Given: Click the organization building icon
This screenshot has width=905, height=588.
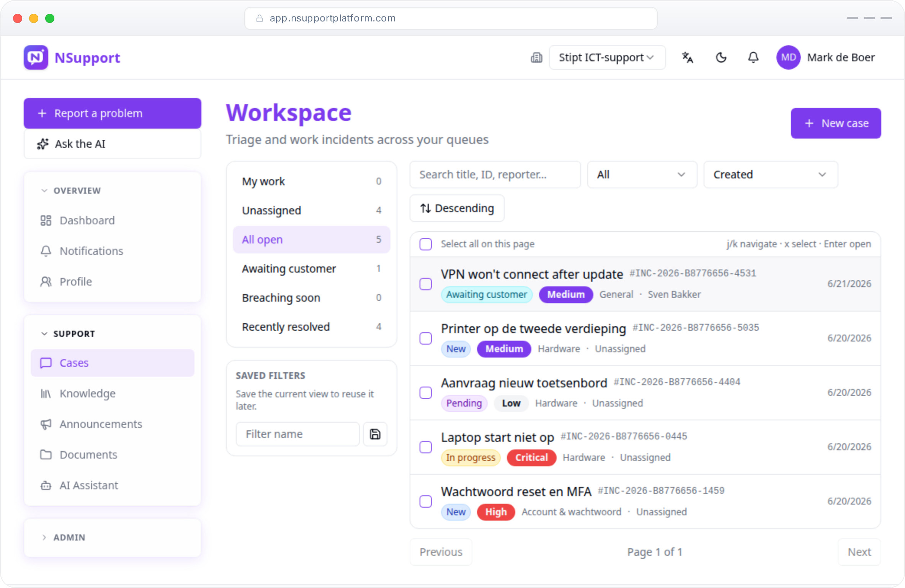Looking at the screenshot, I should 536,57.
